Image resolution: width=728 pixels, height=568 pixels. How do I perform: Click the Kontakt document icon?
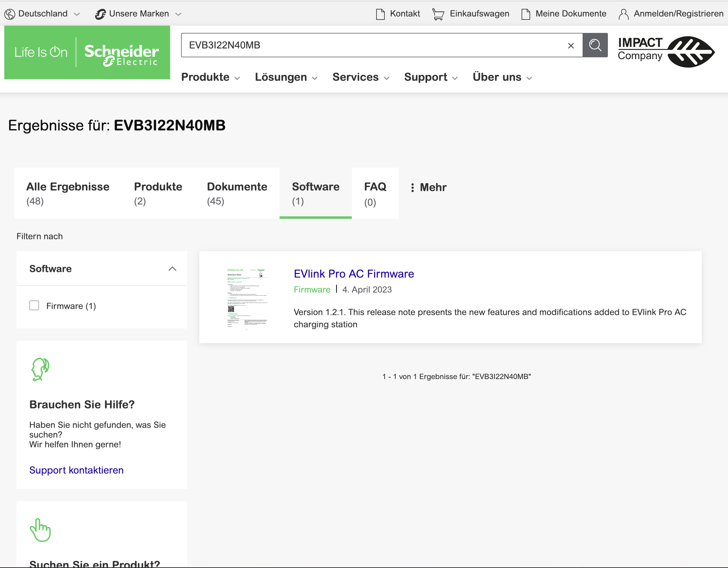pyautogui.click(x=380, y=14)
